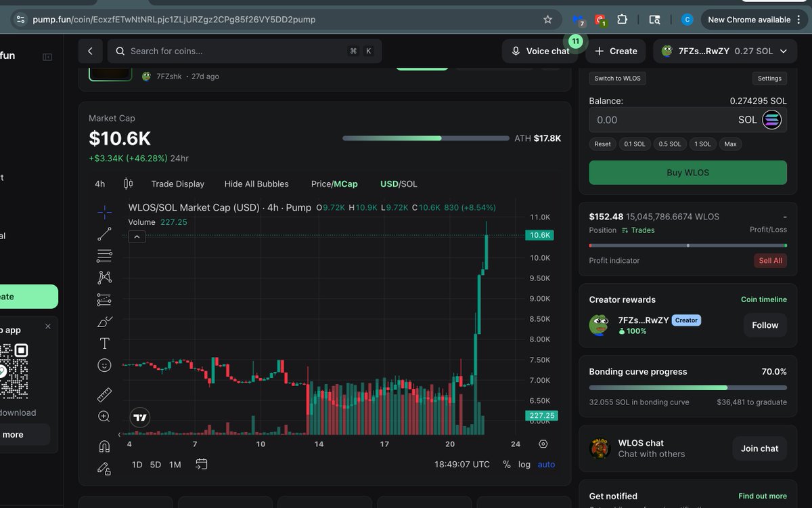Open the timezone menu showing UTC time
The width and height of the screenshot is (812, 508).
pos(462,464)
